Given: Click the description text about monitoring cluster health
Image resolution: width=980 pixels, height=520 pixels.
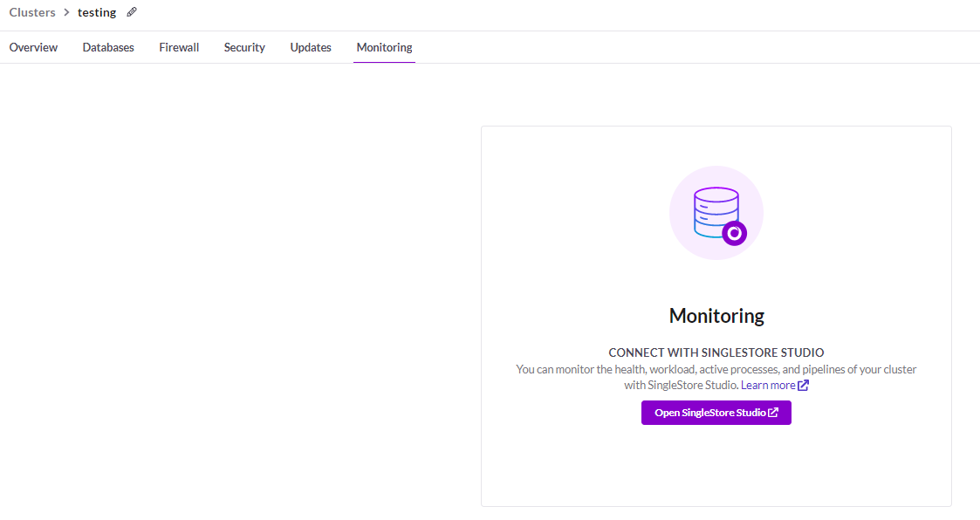Looking at the screenshot, I should click(716, 369).
